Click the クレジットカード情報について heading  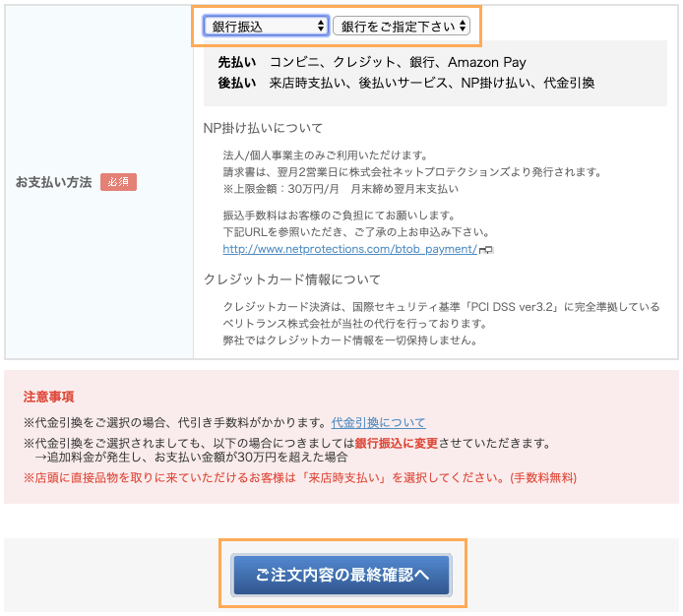tap(292, 279)
